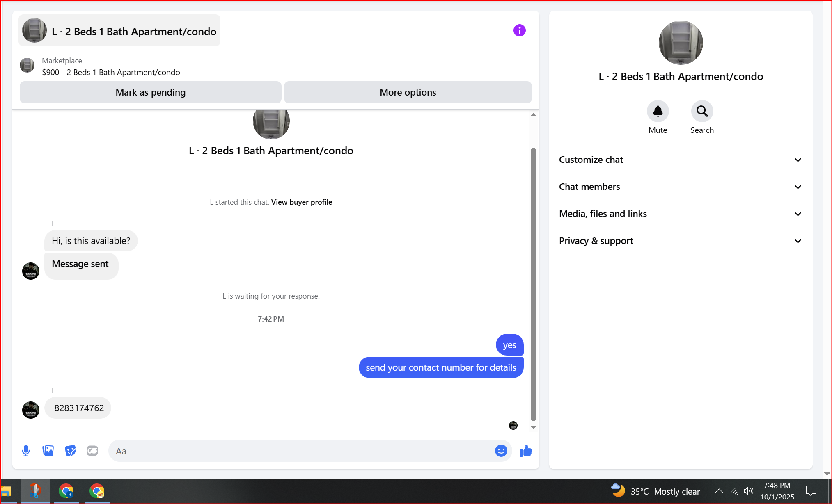Open taskbar clock showing 7:48 PM
Image resolution: width=832 pixels, height=504 pixels.
[x=777, y=491]
